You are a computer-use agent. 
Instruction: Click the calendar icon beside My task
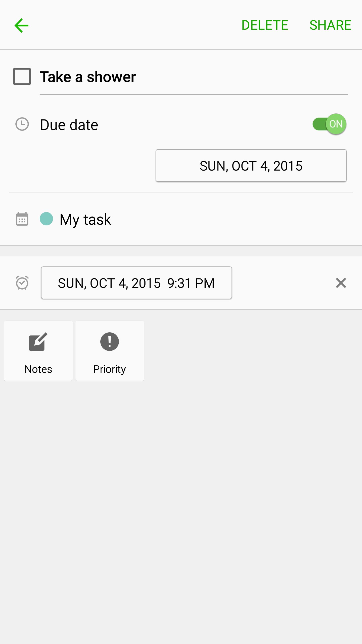coord(22,219)
